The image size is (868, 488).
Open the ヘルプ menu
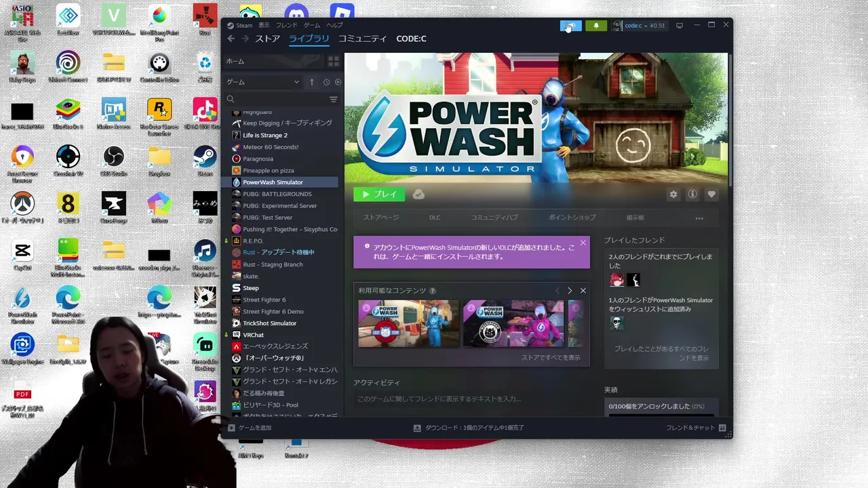(x=334, y=25)
